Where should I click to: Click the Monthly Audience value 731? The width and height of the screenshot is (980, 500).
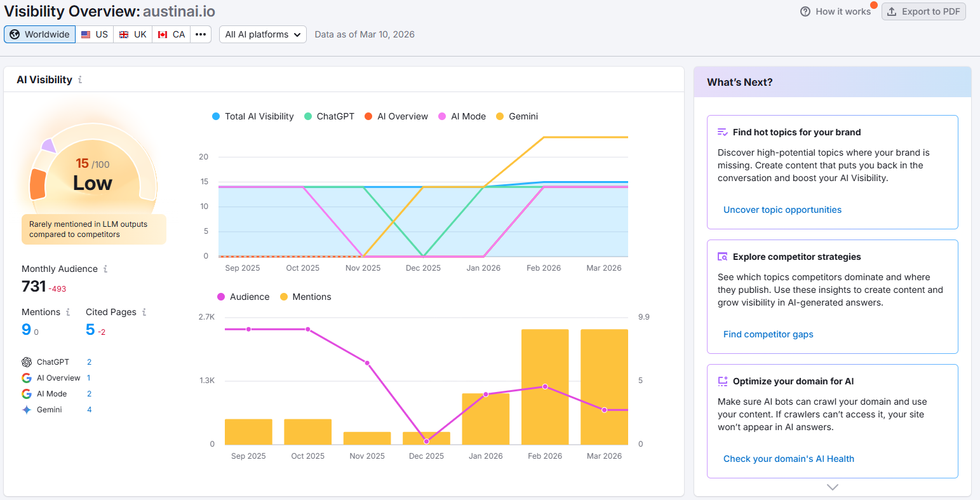pyautogui.click(x=34, y=287)
